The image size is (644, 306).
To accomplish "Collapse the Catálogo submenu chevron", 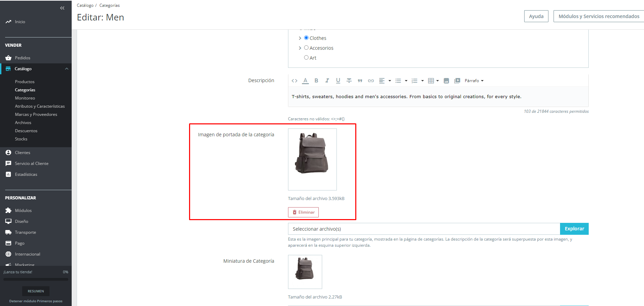I will (67, 69).
